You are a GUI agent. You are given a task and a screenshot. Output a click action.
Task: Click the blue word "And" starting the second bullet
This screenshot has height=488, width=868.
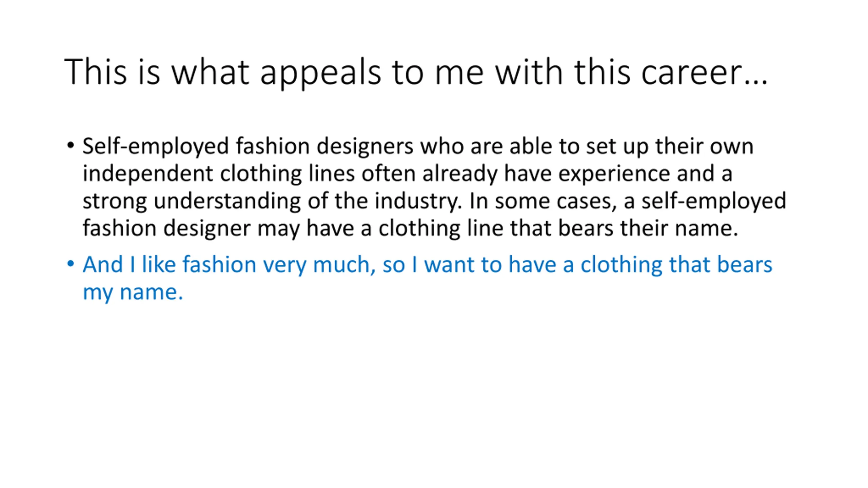pos(103,264)
